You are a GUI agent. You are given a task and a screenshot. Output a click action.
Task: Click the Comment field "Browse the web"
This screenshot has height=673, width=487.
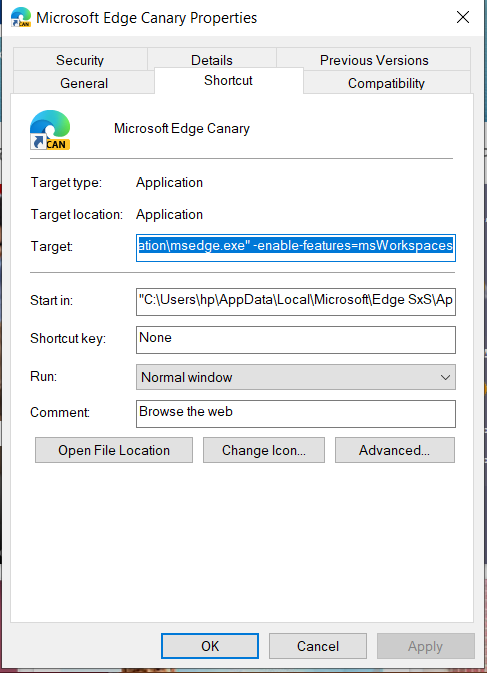point(296,414)
